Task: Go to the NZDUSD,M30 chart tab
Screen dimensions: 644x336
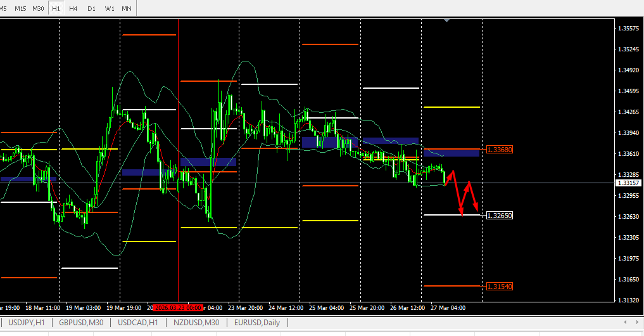Action: tap(196, 323)
